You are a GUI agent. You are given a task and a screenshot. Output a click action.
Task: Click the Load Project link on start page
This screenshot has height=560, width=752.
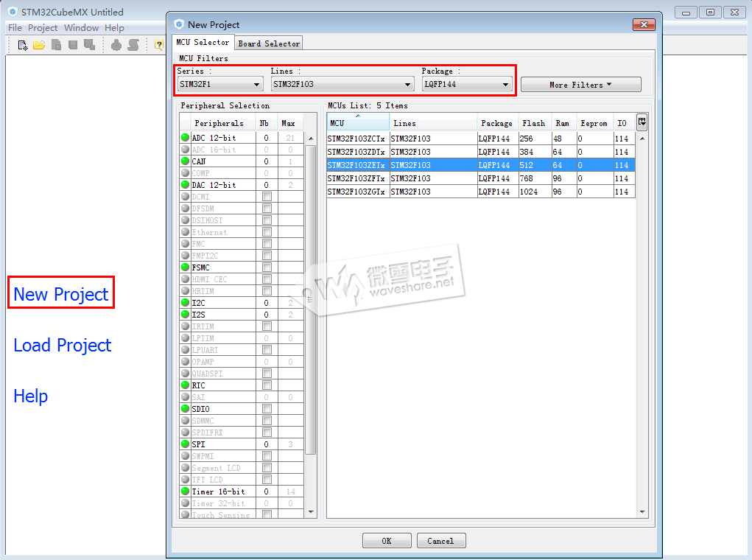coord(63,346)
